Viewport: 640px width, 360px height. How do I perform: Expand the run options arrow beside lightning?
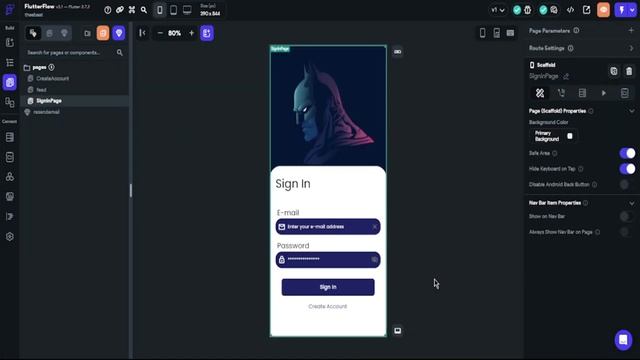pos(632,10)
